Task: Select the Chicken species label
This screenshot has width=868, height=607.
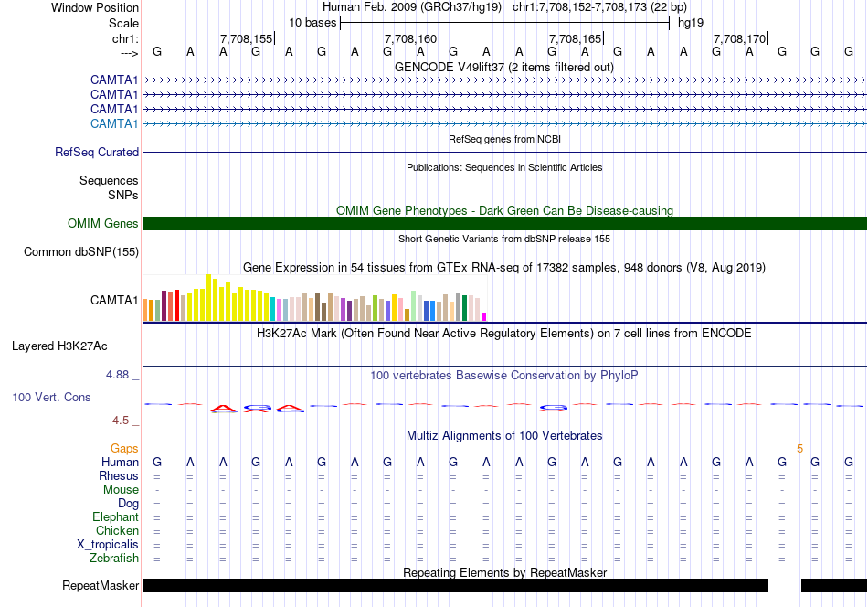Action: click(118, 531)
